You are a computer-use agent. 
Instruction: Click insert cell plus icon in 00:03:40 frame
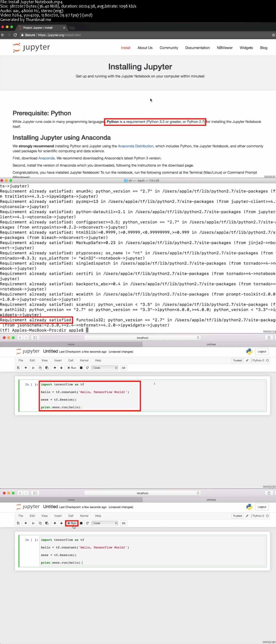coord(26,523)
